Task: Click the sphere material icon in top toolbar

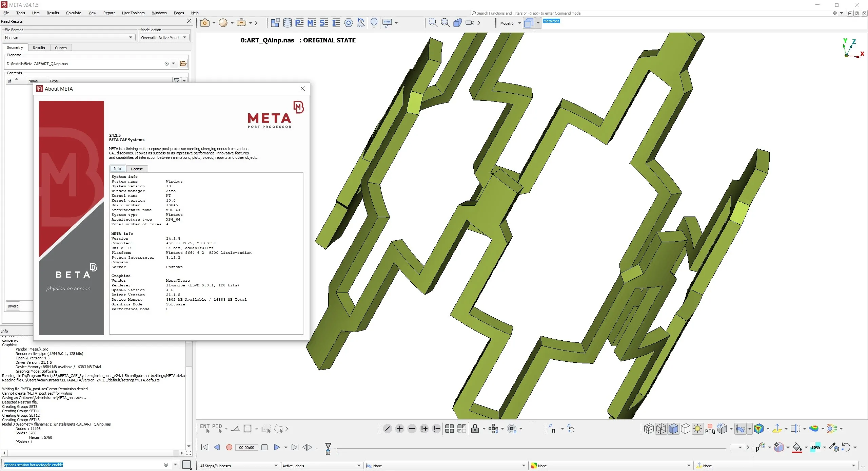Action: [x=223, y=23]
